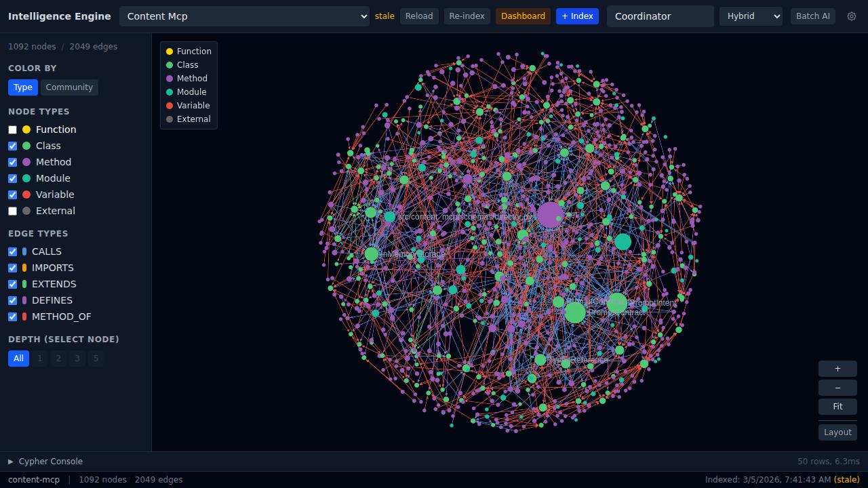The width and height of the screenshot is (868, 488).
Task: Switch coloring to Community mode
Action: [69, 87]
